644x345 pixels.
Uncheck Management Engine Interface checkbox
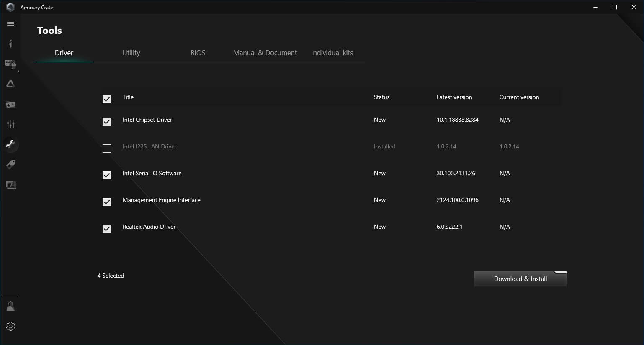point(107,202)
